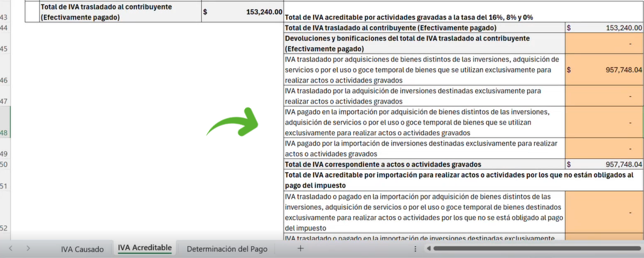
Task: Go to the previous sheet with left arrow
Action: (11, 248)
